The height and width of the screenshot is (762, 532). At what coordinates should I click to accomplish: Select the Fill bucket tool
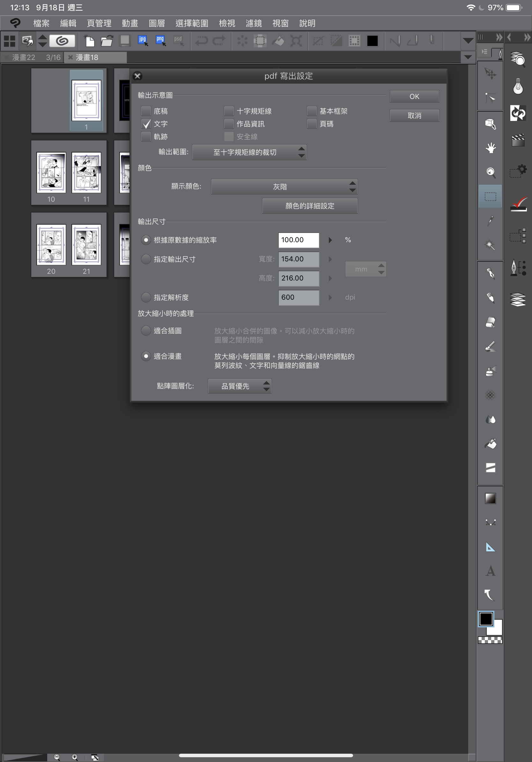click(490, 444)
